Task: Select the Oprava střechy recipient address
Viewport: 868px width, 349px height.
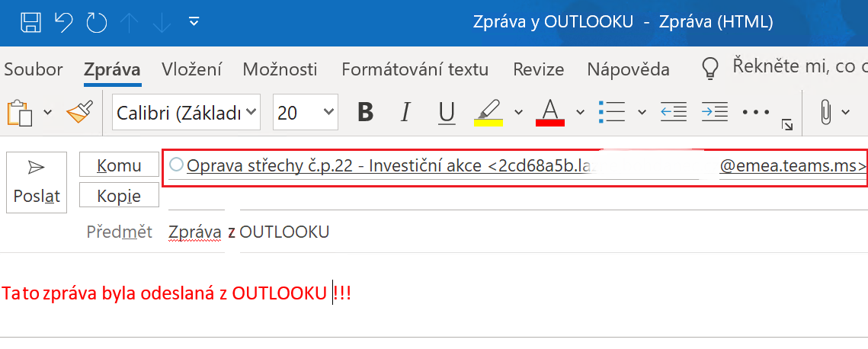Action: coord(526,165)
